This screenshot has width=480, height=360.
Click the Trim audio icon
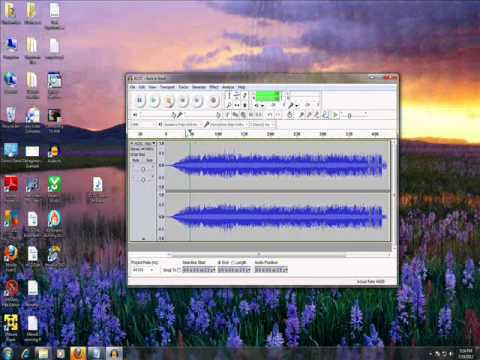(x=251, y=115)
